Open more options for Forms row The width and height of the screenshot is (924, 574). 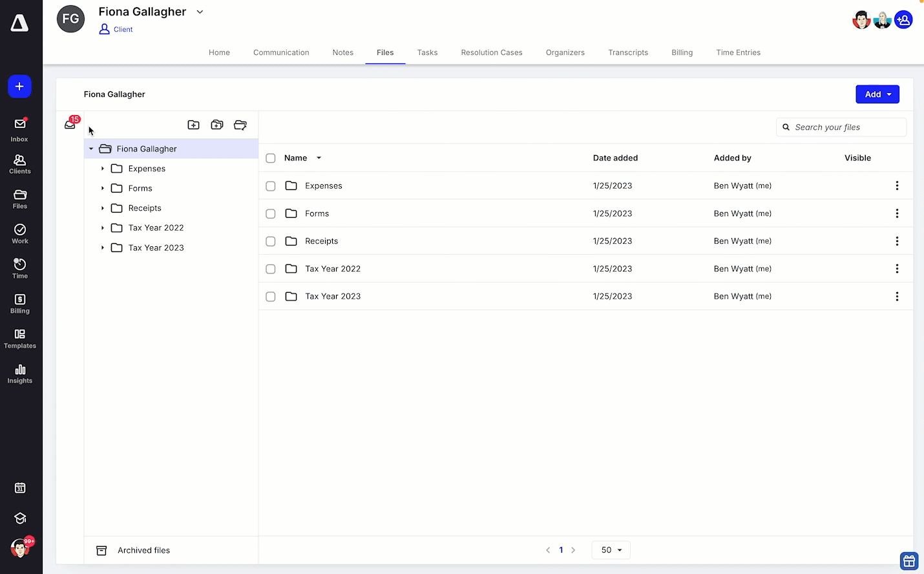click(x=897, y=213)
